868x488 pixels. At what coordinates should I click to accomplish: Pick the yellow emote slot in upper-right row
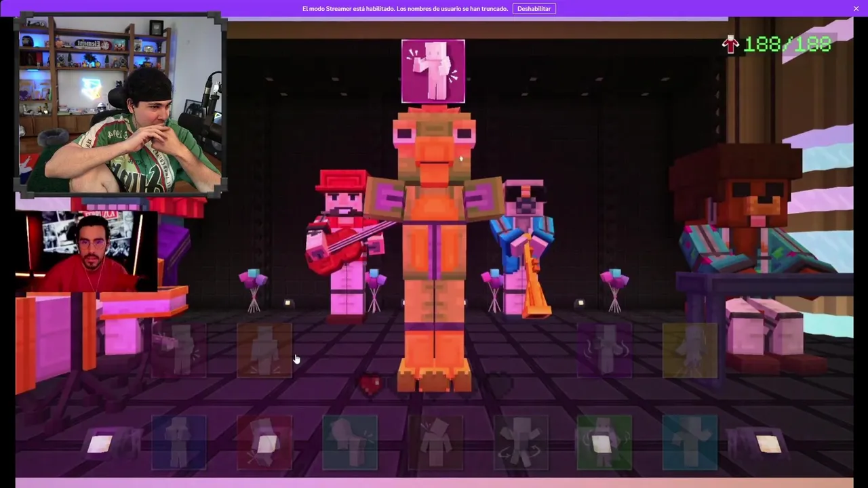tap(690, 350)
